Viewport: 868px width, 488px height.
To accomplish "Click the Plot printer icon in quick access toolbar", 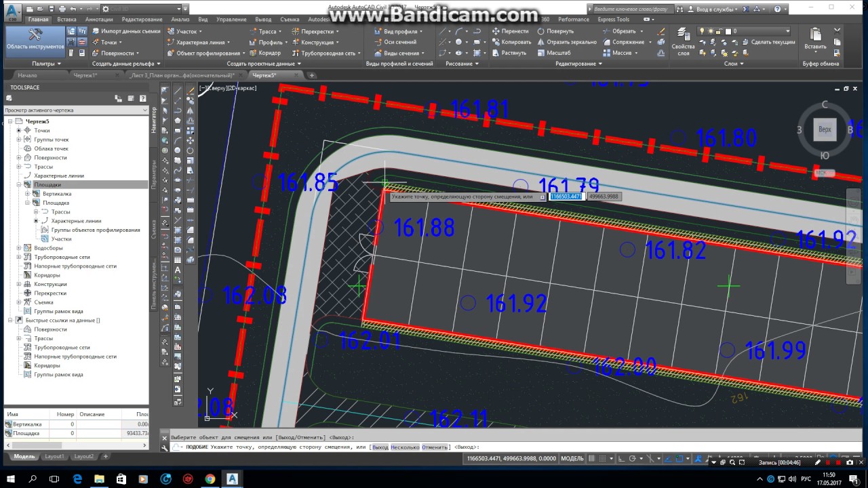I will [x=62, y=9].
